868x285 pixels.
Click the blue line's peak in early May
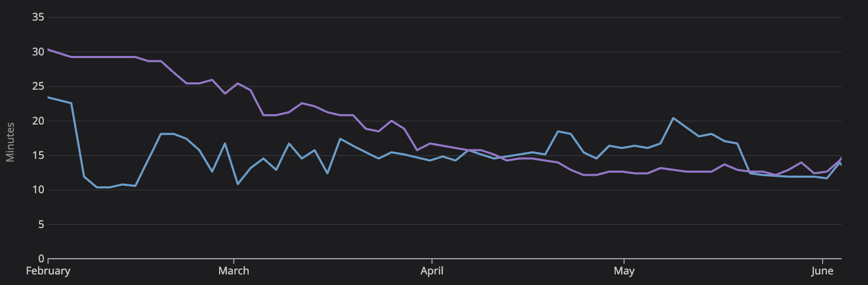point(673,118)
